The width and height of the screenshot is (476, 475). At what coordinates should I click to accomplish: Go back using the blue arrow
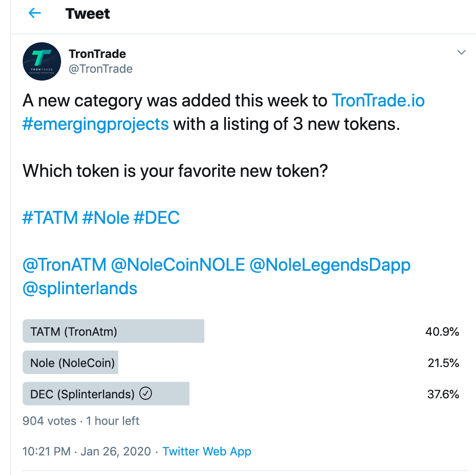(x=35, y=13)
